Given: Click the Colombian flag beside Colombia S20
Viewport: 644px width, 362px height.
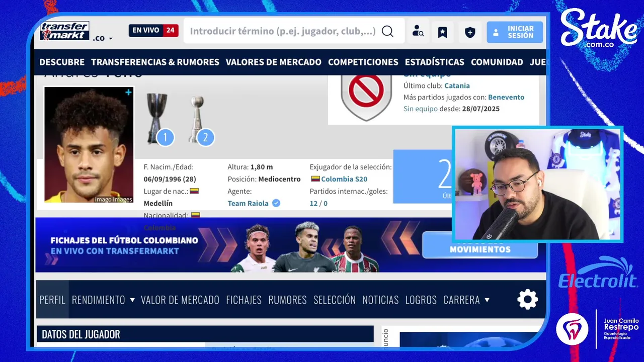Looking at the screenshot, I should pos(315,179).
